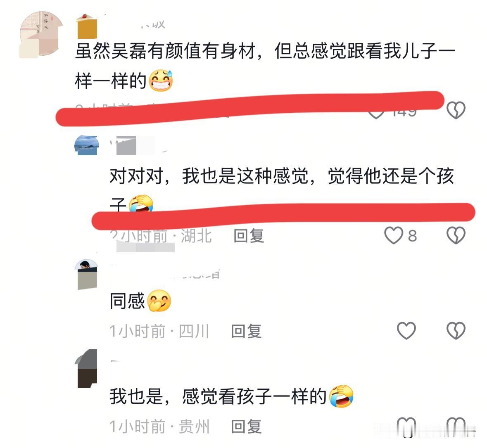
Task: Like the Hubei reply with 8 likes
Action: 394,235
